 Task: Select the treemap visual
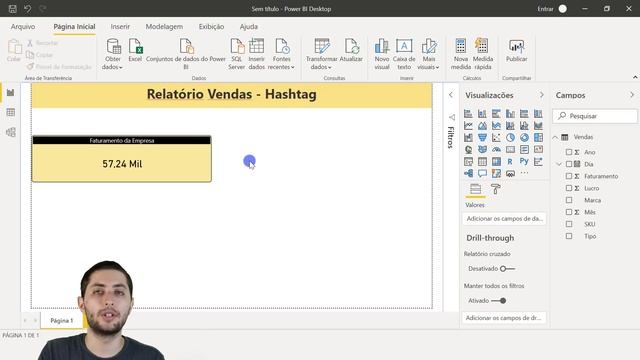click(538, 138)
